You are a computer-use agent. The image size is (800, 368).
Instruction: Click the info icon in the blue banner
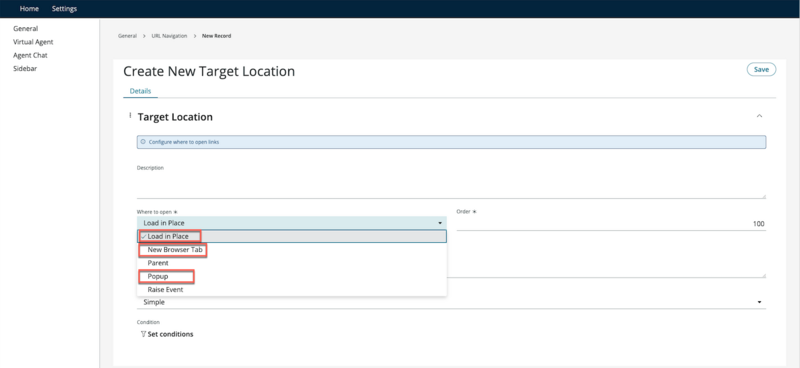[x=143, y=142]
